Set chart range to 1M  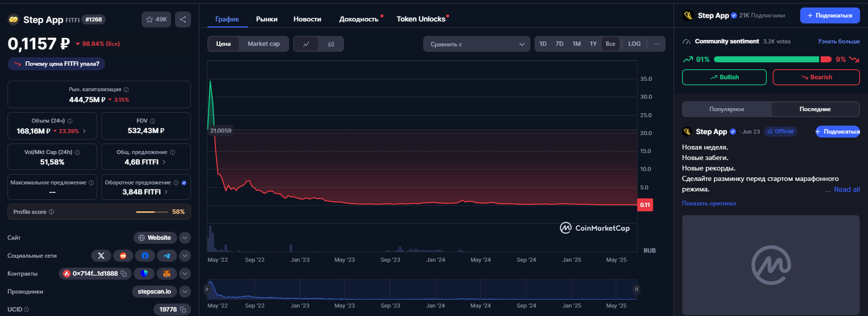[x=576, y=44]
